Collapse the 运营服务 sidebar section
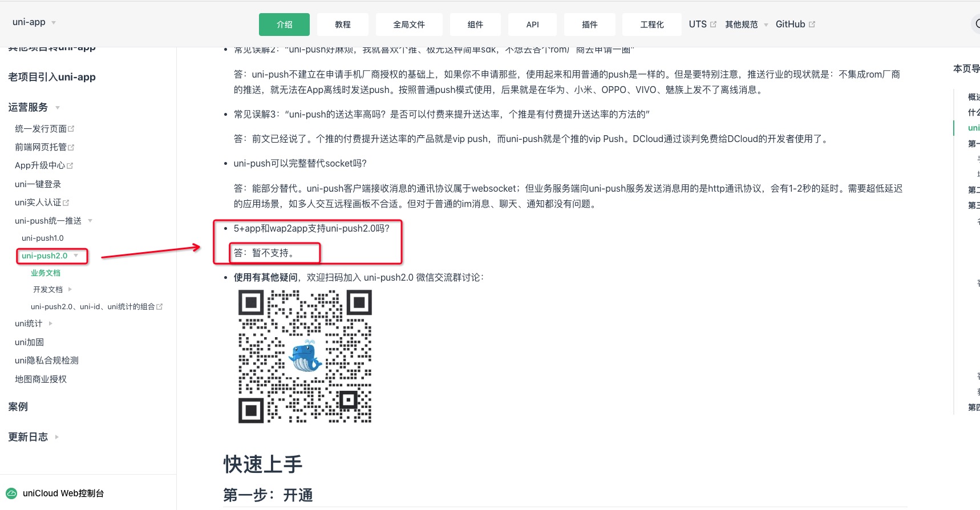This screenshot has height=510, width=980. [34, 107]
